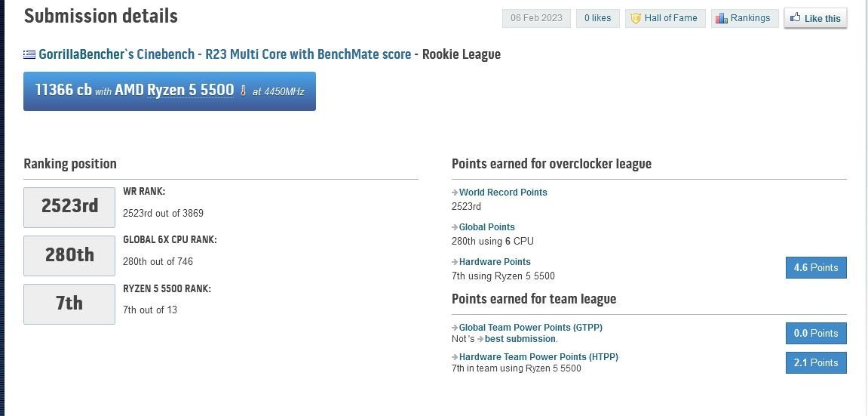Click the thermometer icon beside Ryzen 5 5500
868x416 pixels.
[243, 91]
